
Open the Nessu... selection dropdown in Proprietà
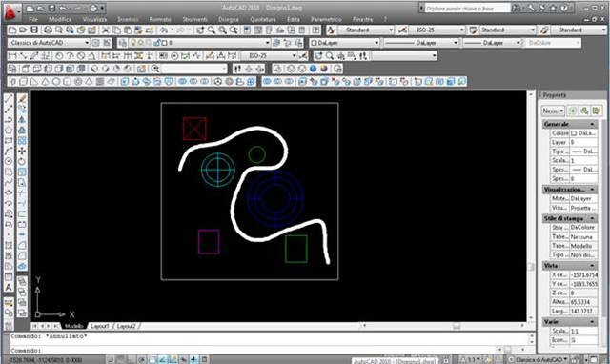click(x=553, y=111)
